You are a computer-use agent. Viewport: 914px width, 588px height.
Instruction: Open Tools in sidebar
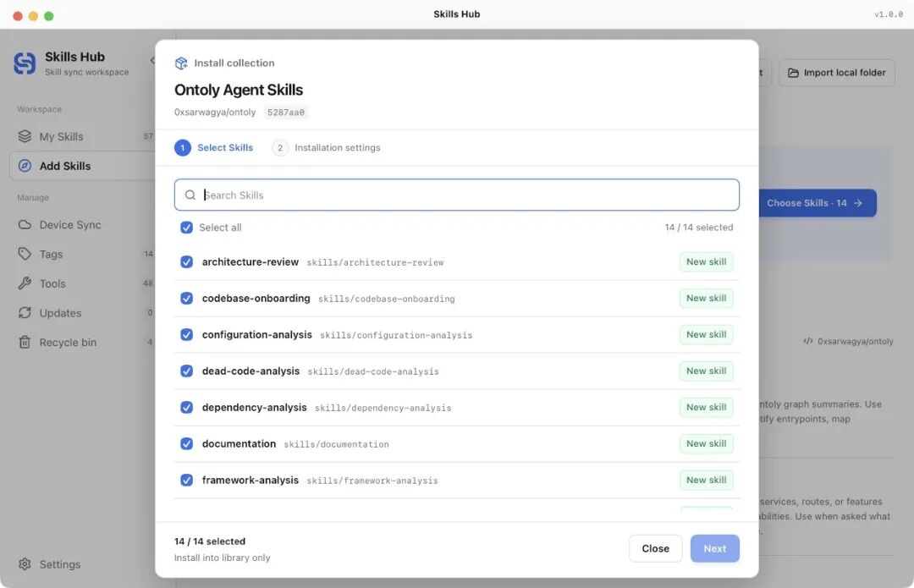(83, 283)
